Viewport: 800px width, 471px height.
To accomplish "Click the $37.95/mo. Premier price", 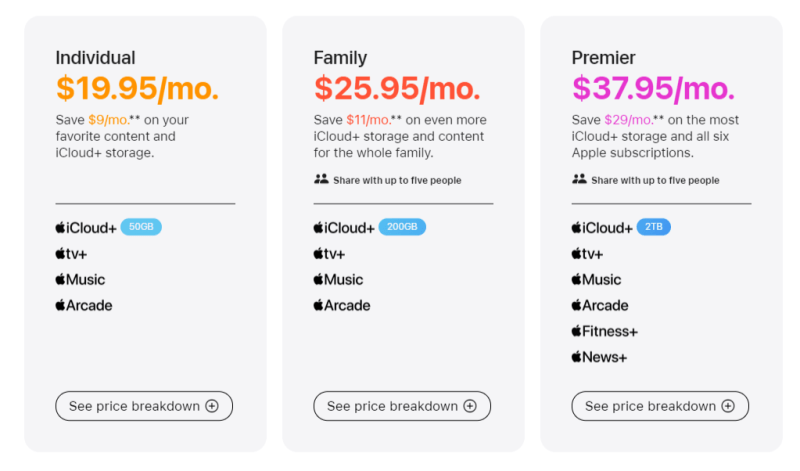I will (x=653, y=88).
